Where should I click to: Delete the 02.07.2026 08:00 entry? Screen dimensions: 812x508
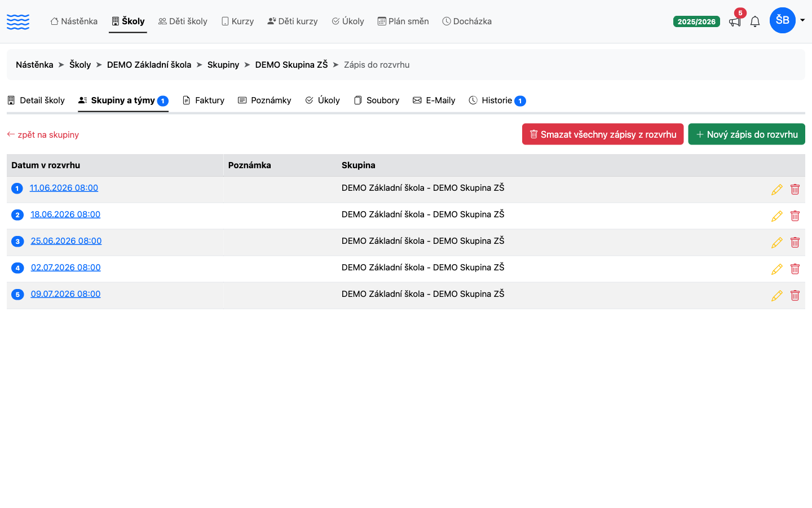pos(795,269)
